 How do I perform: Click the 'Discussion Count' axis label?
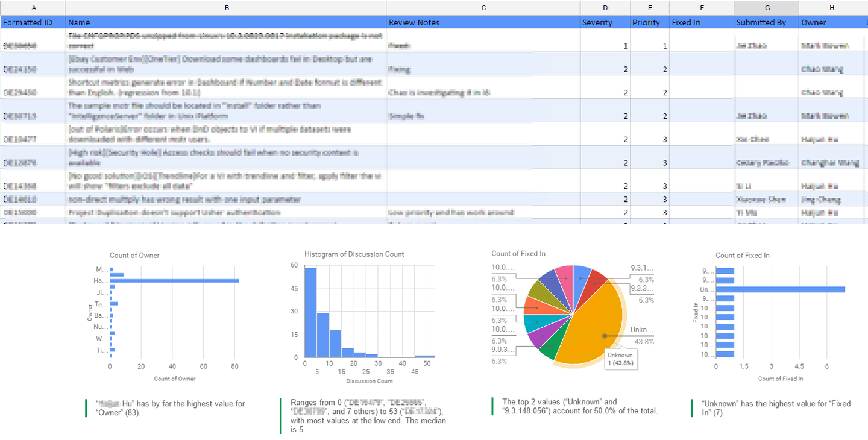coord(370,381)
